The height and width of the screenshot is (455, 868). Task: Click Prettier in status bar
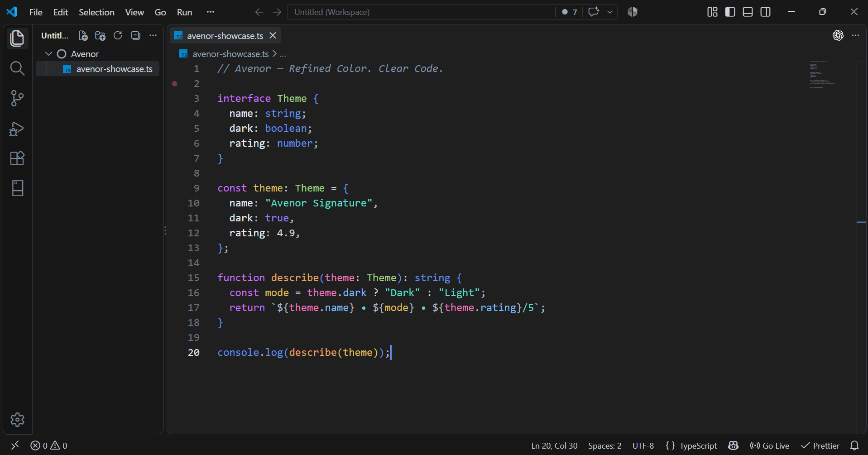coord(820,445)
